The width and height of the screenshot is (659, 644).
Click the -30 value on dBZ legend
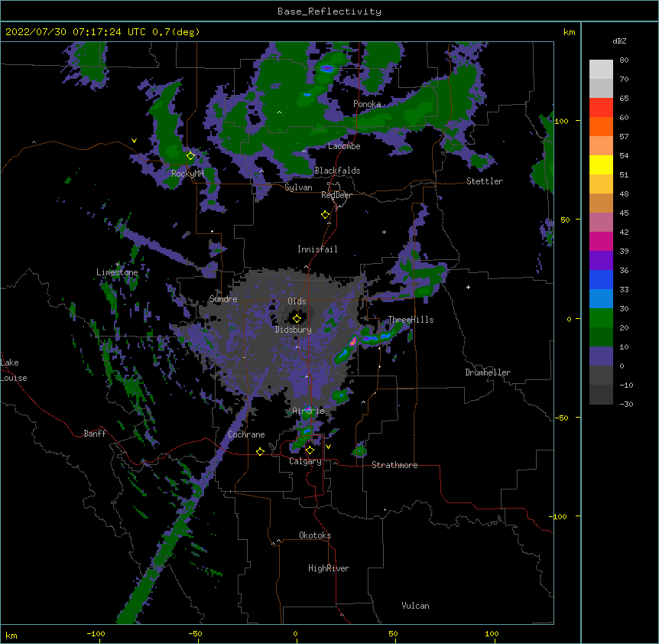(x=626, y=404)
